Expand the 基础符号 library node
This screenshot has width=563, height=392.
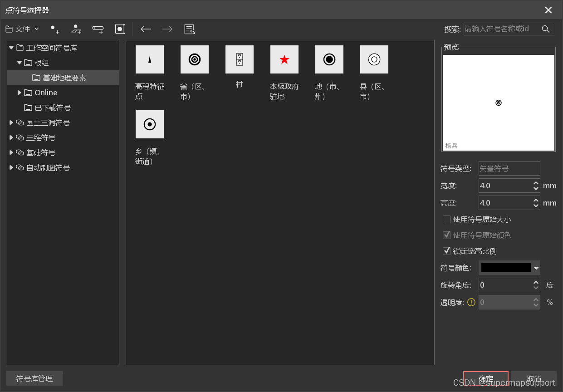pyautogui.click(x=11, y=152)
